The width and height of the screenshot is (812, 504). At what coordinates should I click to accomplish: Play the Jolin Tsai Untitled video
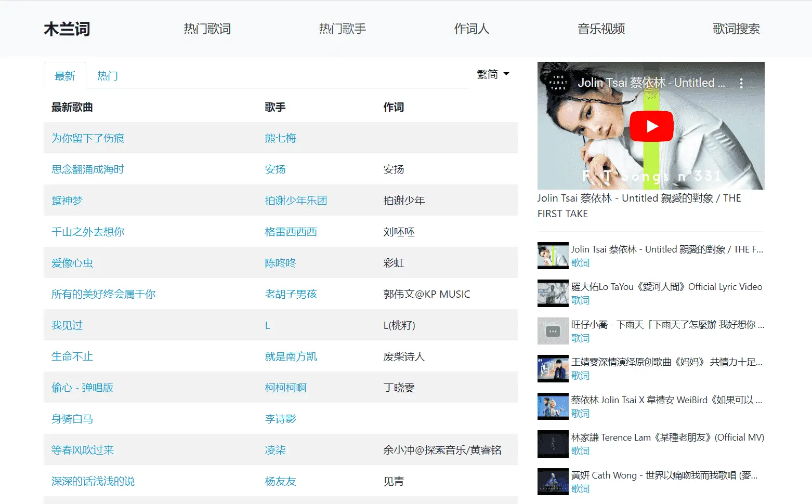(x=651, y=126)
